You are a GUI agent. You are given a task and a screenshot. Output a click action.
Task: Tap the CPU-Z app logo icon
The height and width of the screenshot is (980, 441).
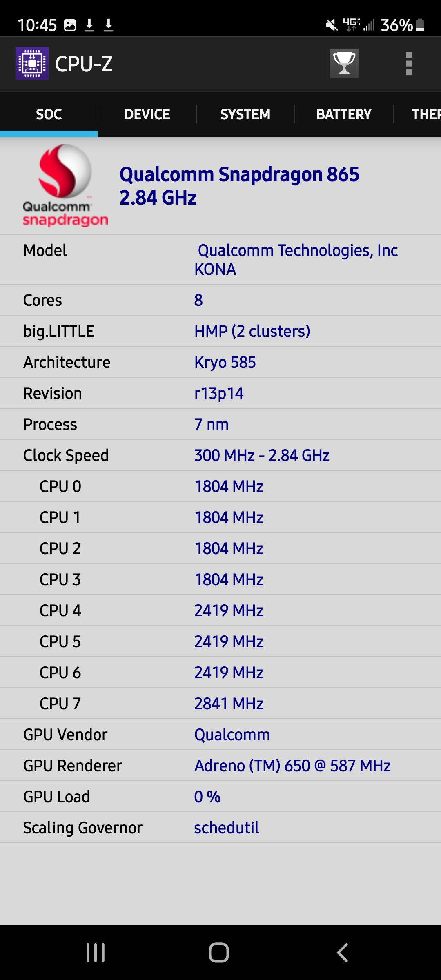click(x=32, y=63)
